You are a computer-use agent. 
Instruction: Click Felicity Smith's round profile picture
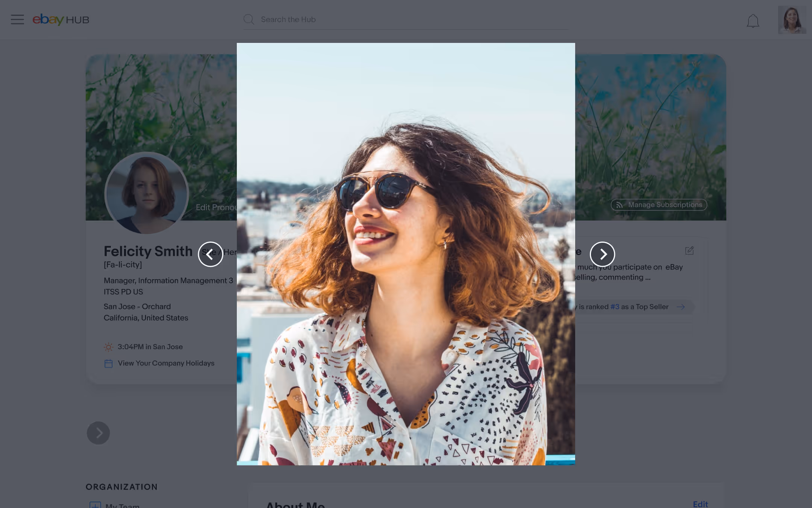pos(147,193)
